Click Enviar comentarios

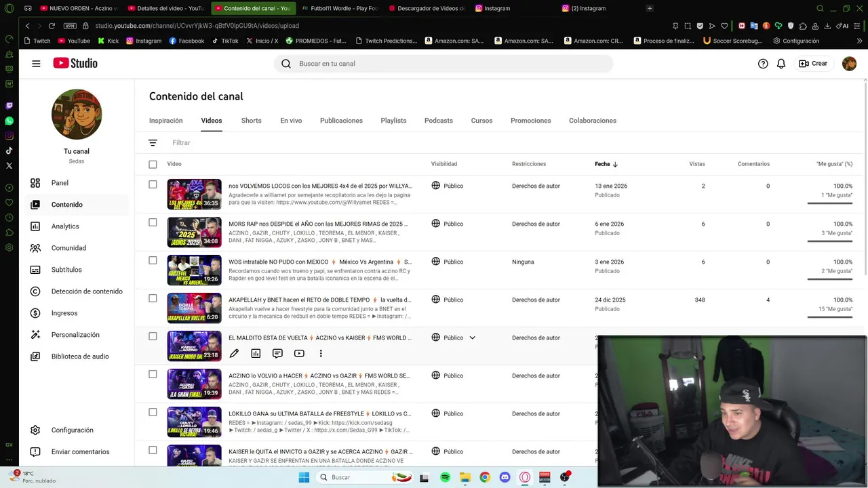pos(77,452)
